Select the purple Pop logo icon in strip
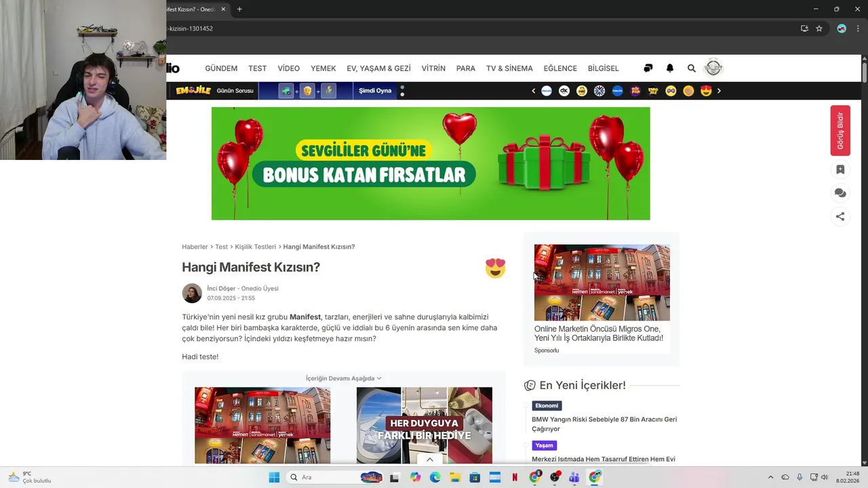 click(x=635, y=91)
